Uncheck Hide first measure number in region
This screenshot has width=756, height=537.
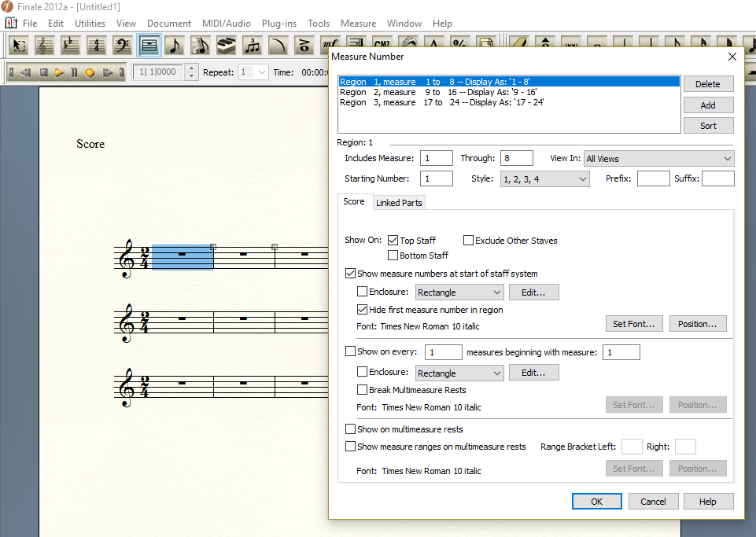(x=363, y=310)
